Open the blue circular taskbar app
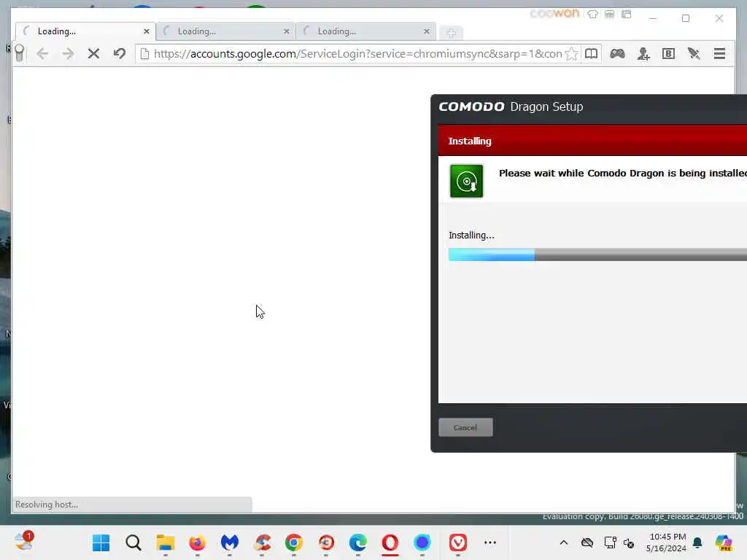 (422, 542)
